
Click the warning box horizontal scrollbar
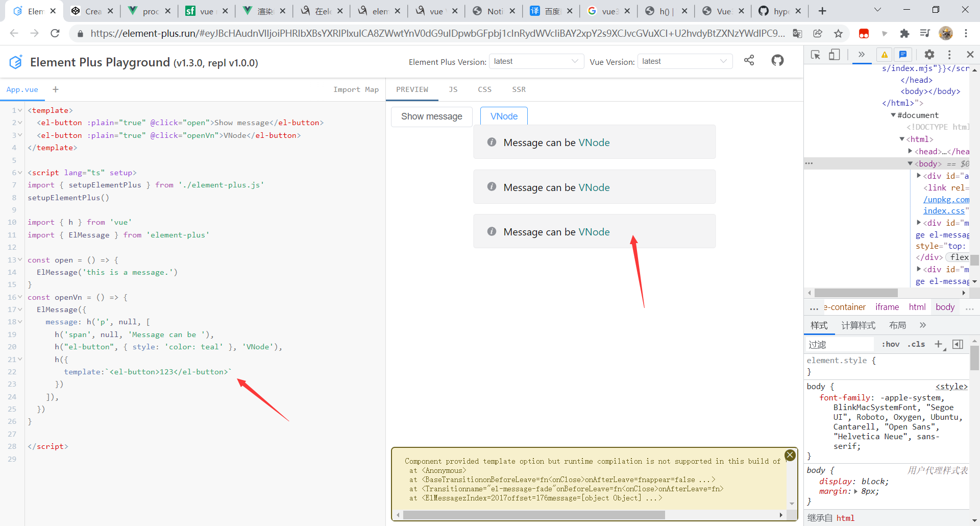[x=534, y=515]
